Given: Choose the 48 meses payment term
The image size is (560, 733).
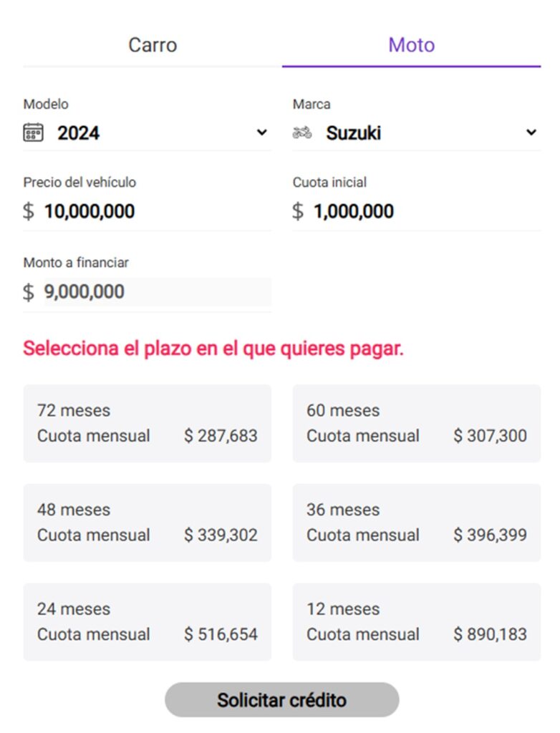Looking at the screenshot, I should pyautogui.click(x=147, y=522).
